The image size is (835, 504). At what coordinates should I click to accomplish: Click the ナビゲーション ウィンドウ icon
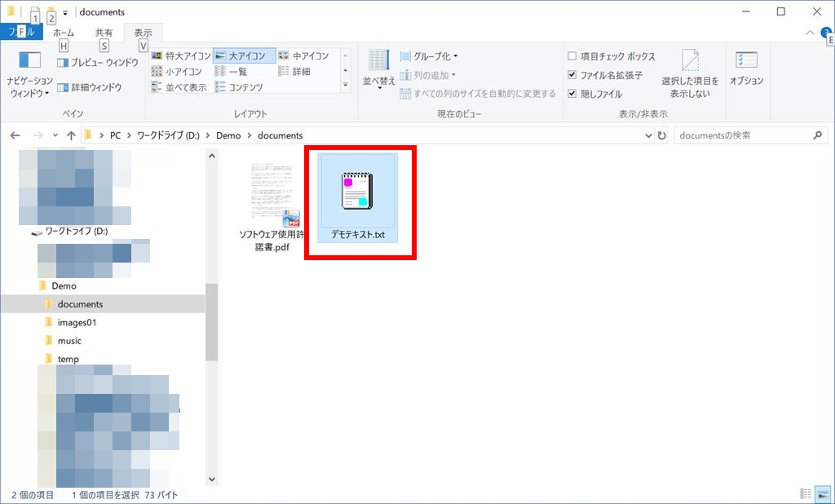[29, 61]
